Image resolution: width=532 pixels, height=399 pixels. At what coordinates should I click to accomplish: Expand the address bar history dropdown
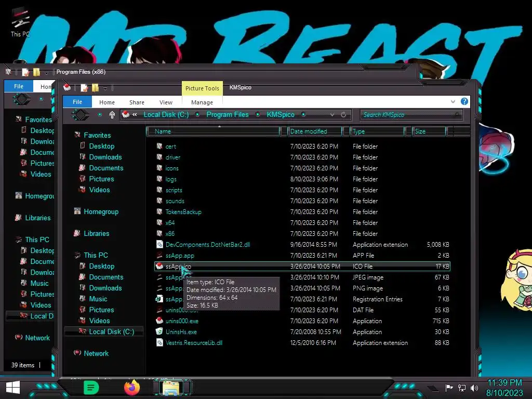click(x=332, y=115)
